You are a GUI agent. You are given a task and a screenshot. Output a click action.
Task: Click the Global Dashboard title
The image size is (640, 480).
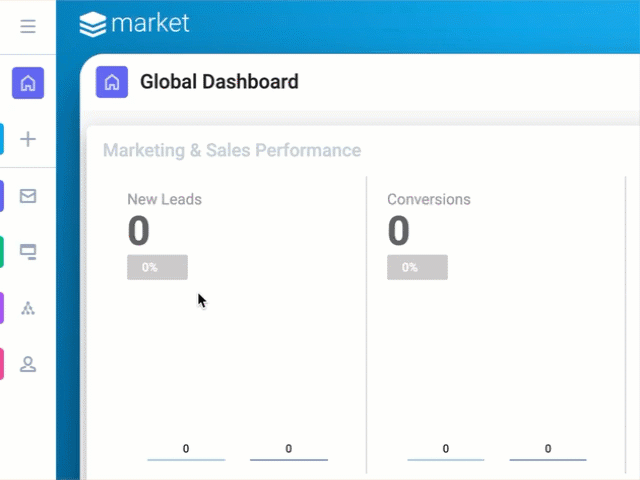click(219, 82)
